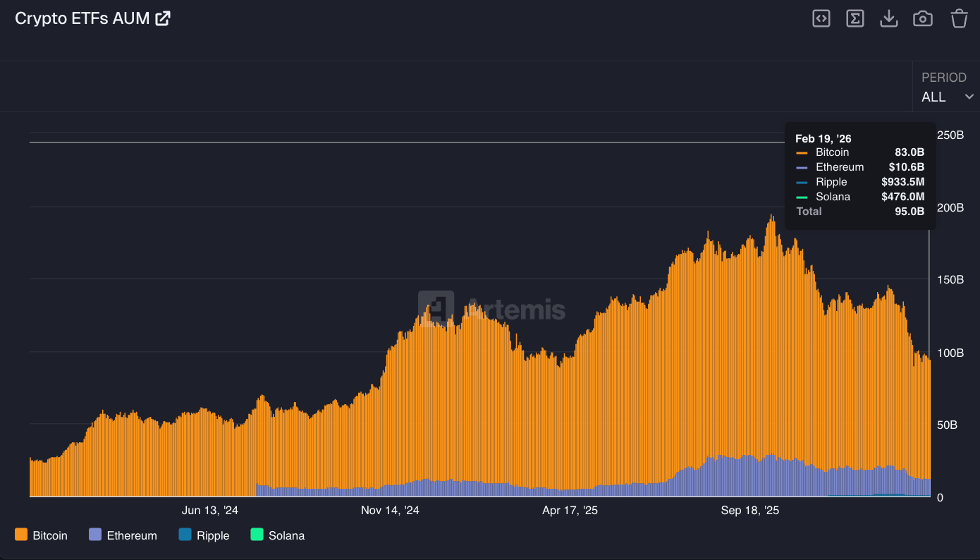Click the 150B y-axis label
Image resolution: width=980 pixels, height=560 pixels.
click(950, 279)
